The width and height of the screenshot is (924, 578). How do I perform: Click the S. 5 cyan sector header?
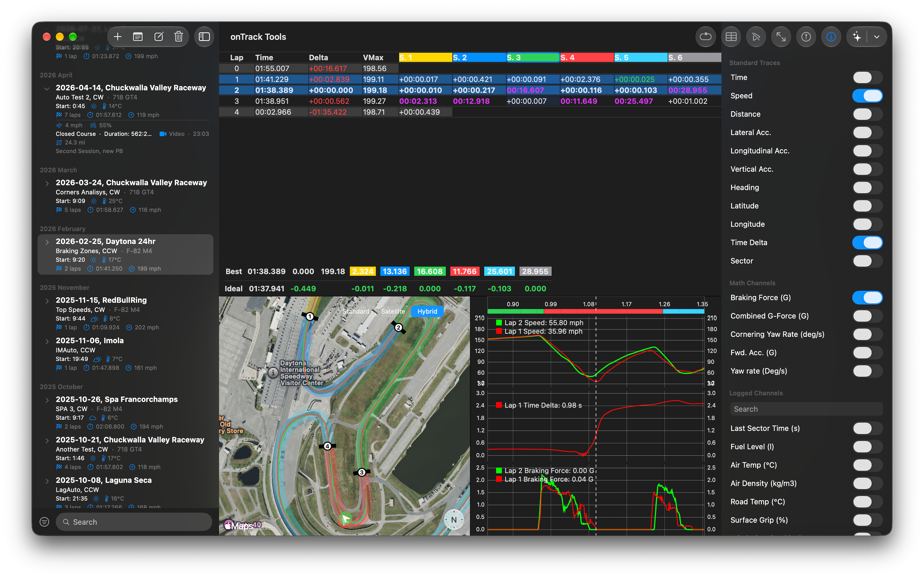pyautogui.click(x=641, y=57)
